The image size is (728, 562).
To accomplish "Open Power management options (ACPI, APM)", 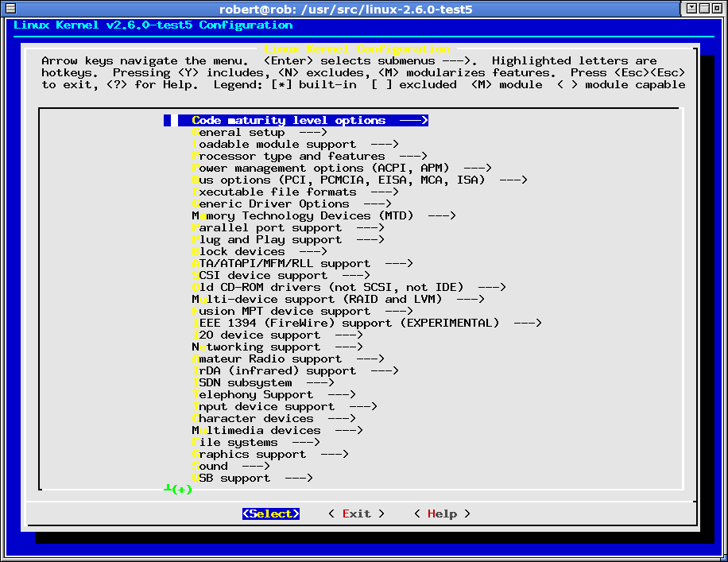I will pyautogui.click(x=342, y=169).
